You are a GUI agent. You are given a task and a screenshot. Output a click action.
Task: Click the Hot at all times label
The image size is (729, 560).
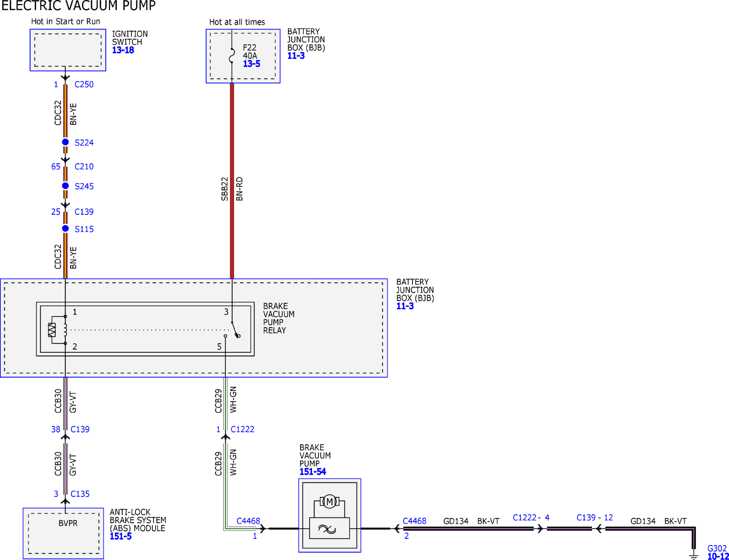(x=237, y=22)
